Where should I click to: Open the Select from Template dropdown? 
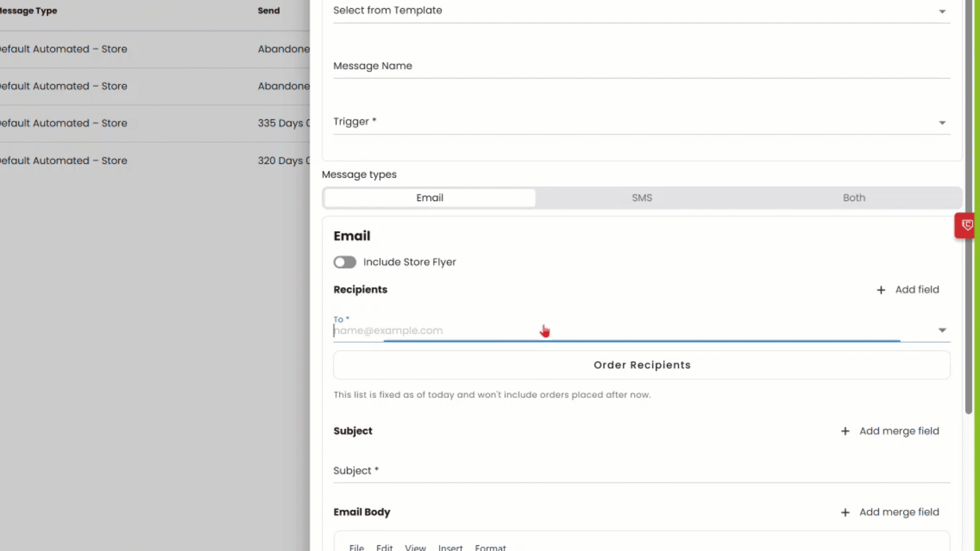[x=642, y=11]
